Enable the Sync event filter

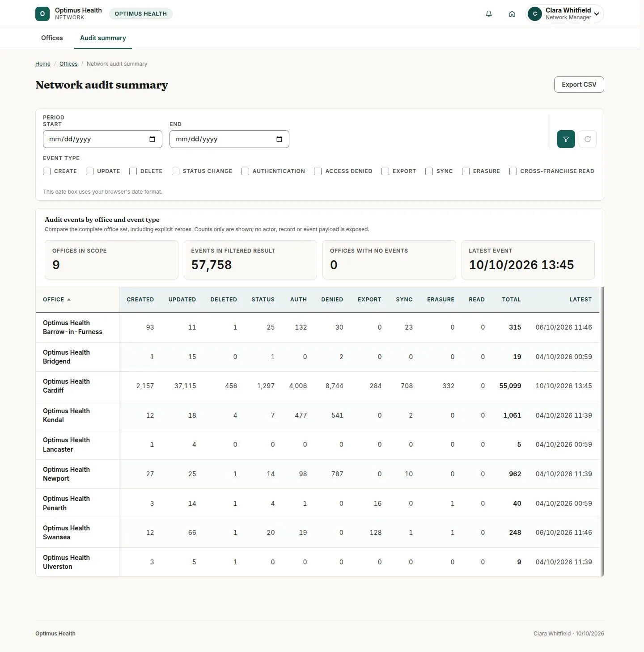tap(429, 171)
